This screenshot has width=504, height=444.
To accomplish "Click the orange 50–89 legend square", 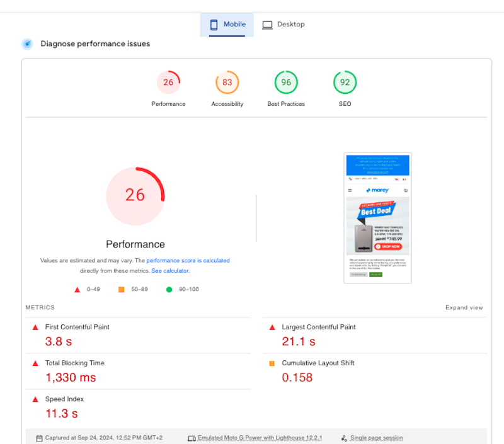I will pos(122,289).
